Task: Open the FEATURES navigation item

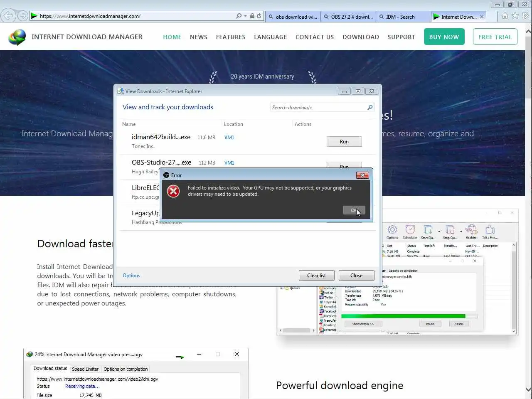Action: [231, 37]
